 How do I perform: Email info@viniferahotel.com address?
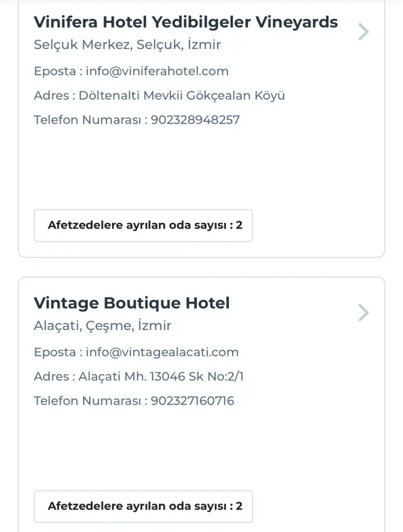(157, 71)
